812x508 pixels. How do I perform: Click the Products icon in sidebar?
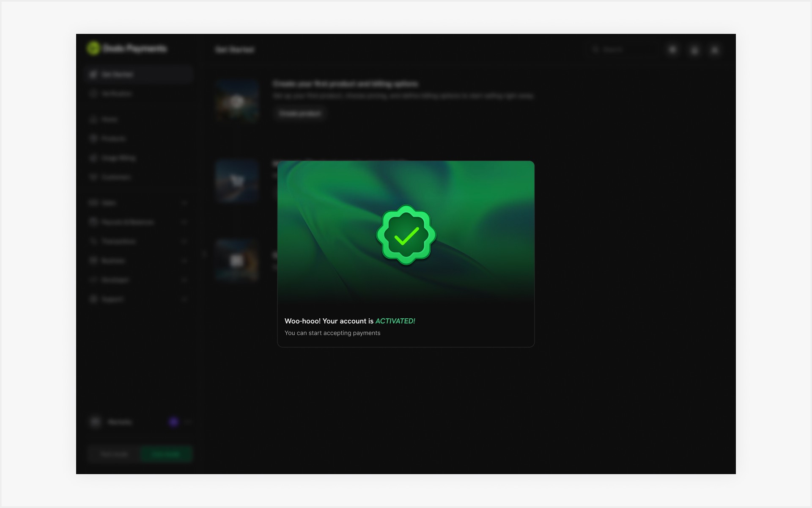[x=93, y=138]
